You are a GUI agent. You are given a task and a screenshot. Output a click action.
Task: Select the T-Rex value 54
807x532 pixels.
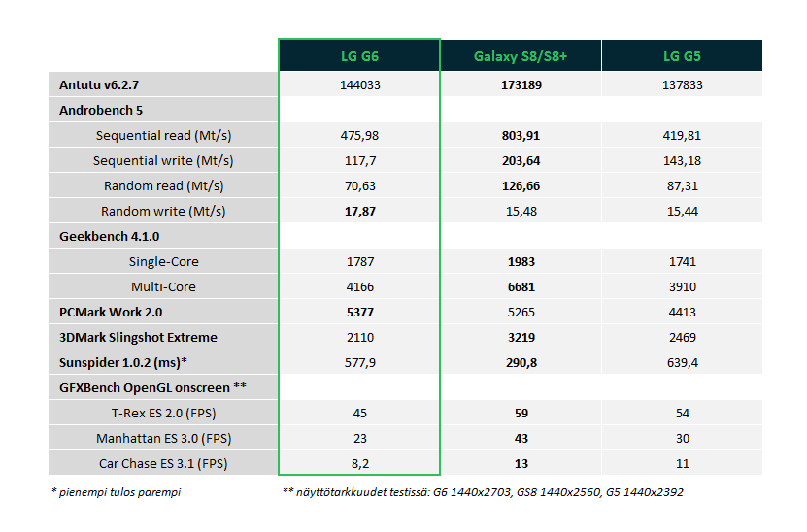coord(682,413)
